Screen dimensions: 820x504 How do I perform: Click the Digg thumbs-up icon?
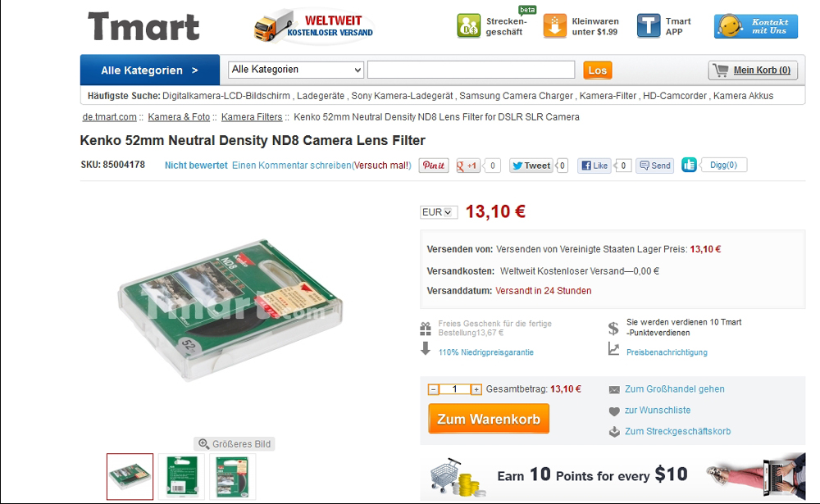[x=689, y=166]
